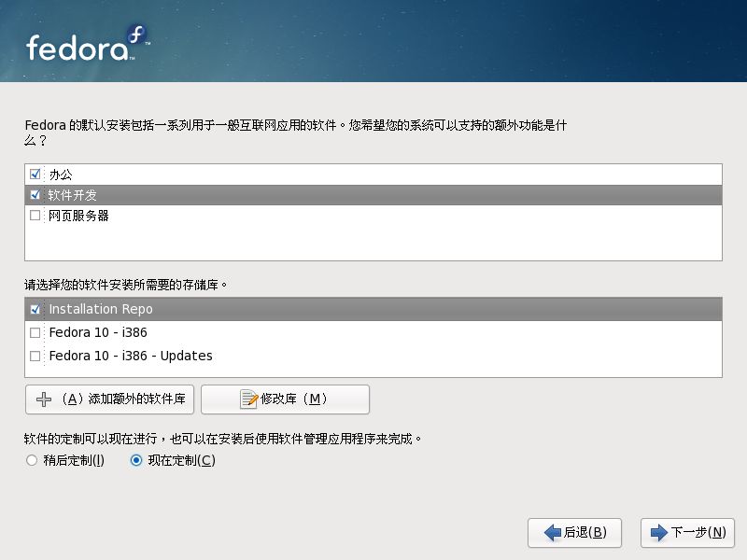This screenshot has height=560, width=747.
Task: Select the 稍后定制 radio button
Action: tap(32, 460)
